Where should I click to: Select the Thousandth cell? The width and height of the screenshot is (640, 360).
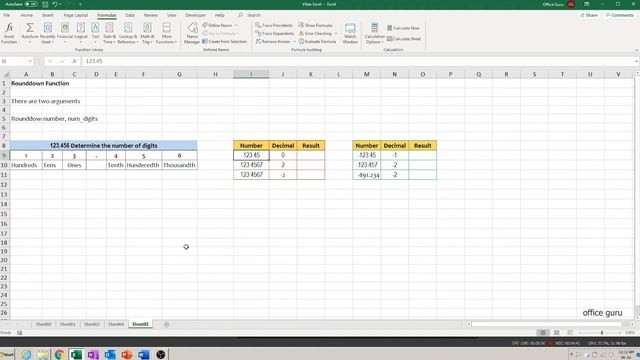(x=179, y=165)
